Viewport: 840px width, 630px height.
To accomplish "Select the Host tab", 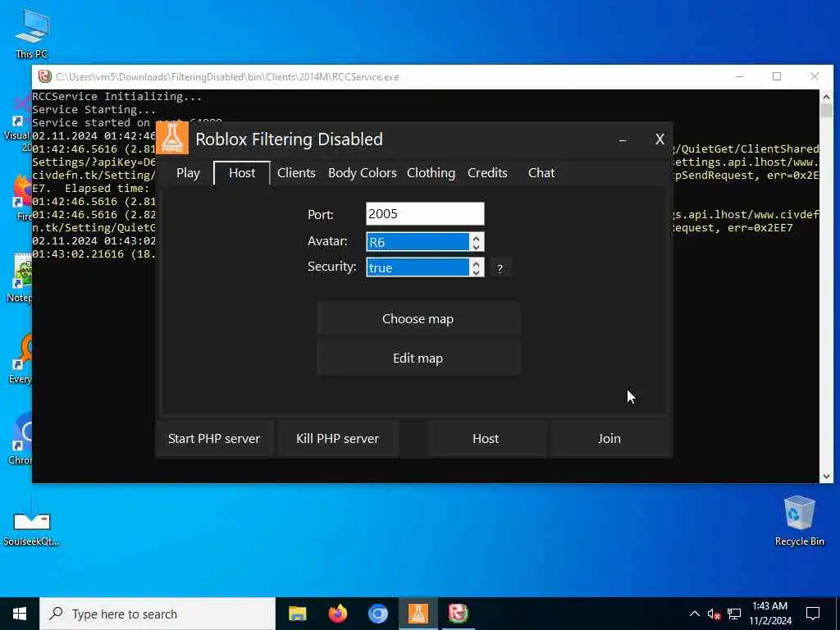I will (242, 173).
